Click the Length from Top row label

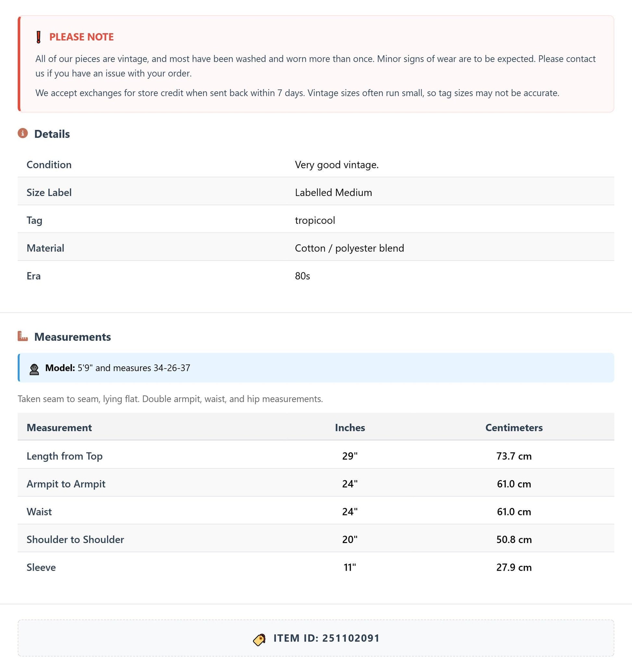65,456
